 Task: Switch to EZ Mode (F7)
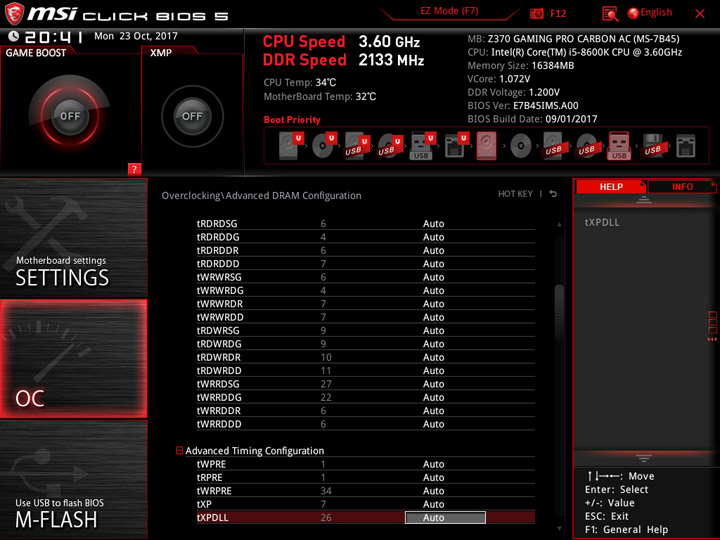coord(449,11)
